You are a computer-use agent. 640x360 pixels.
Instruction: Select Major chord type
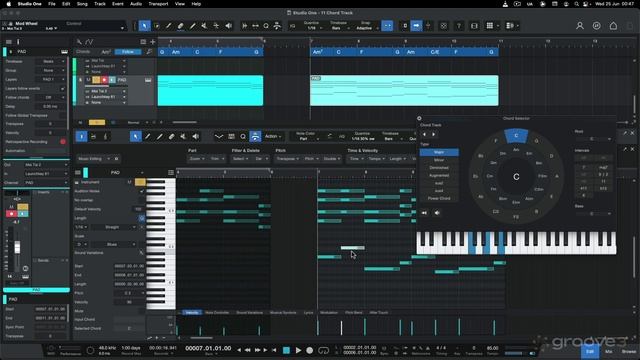click(x=439, y=152)
